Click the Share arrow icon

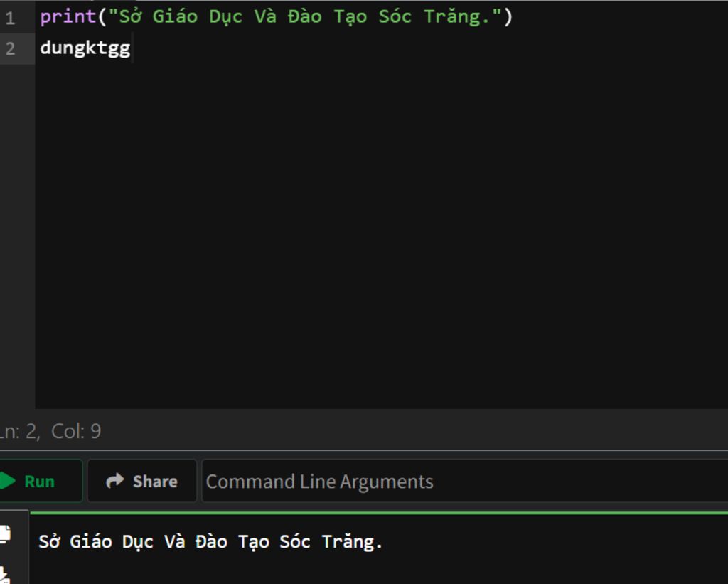click(114, 482)
